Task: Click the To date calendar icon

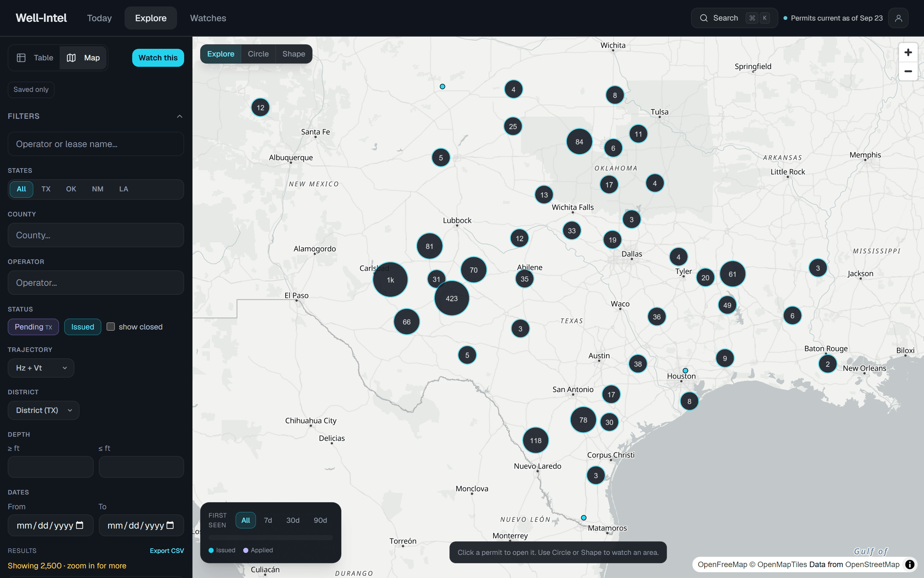Action: (170, 525)
